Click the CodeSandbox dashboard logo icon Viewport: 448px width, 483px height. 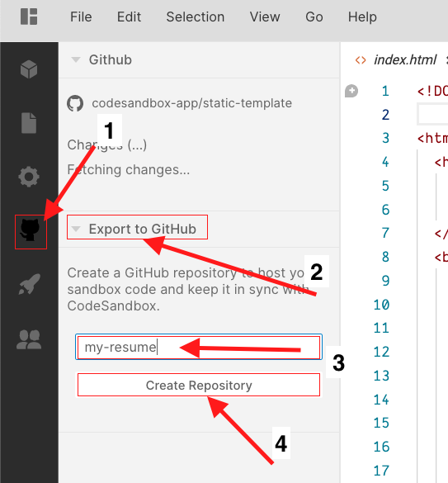[x=29, y=17]
